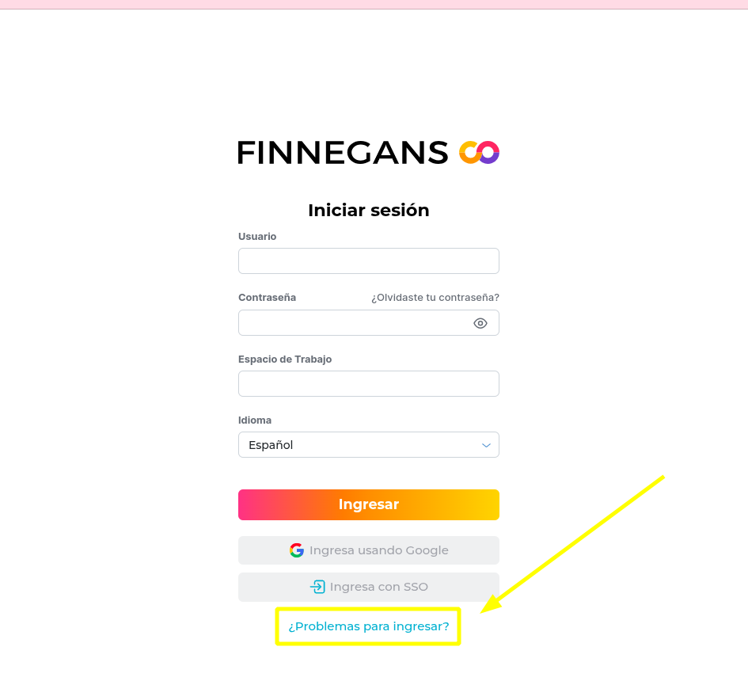
Task: Click the Finnegans infinity logo icon
Action: 479,152
